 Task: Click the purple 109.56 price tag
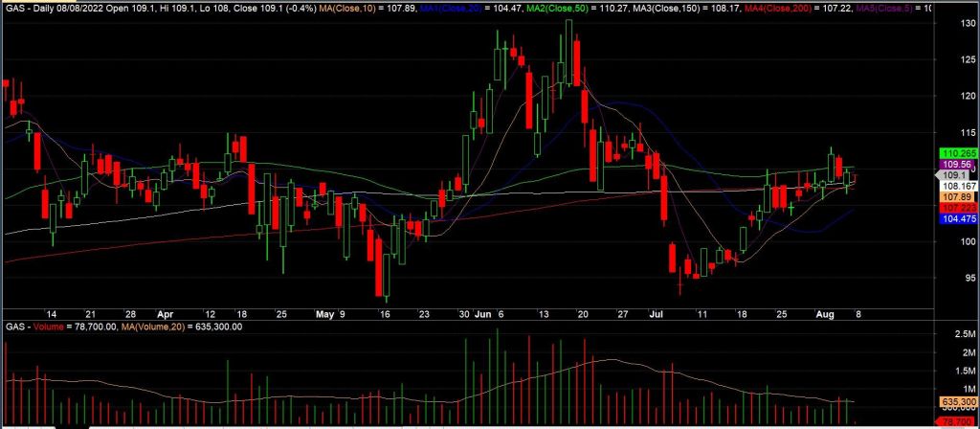(955, 164)
